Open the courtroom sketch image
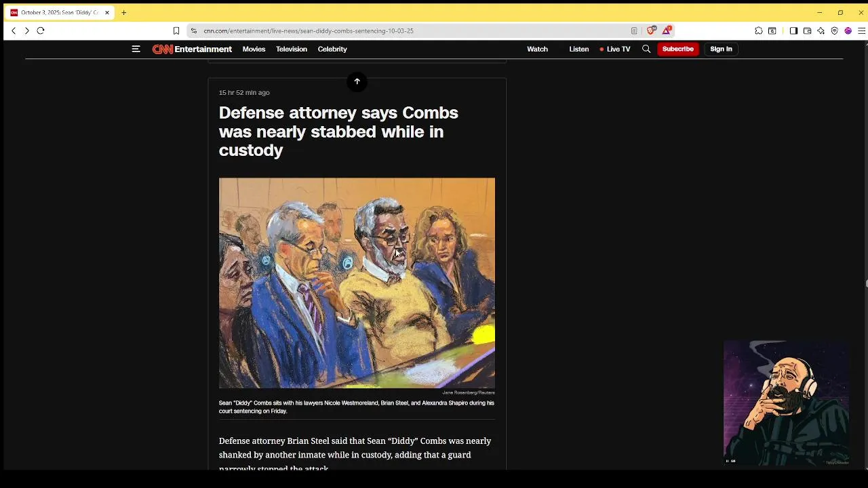 click(357, 283)
